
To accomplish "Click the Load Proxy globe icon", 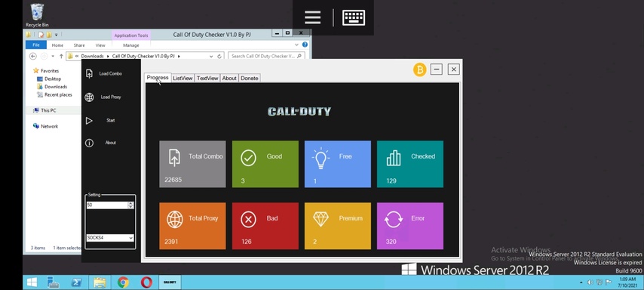I will (x=89, y=97).
